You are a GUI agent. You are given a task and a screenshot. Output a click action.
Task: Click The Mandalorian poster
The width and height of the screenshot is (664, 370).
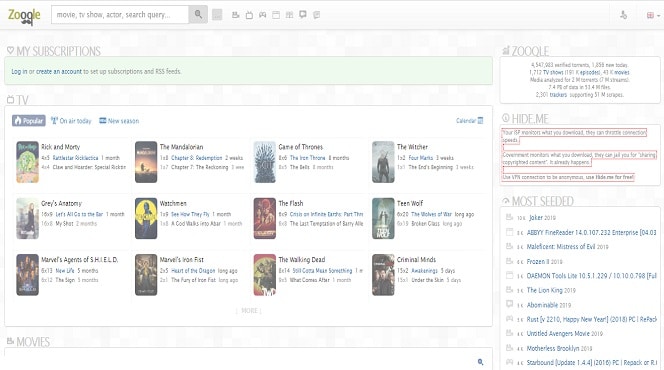[146, 162]
